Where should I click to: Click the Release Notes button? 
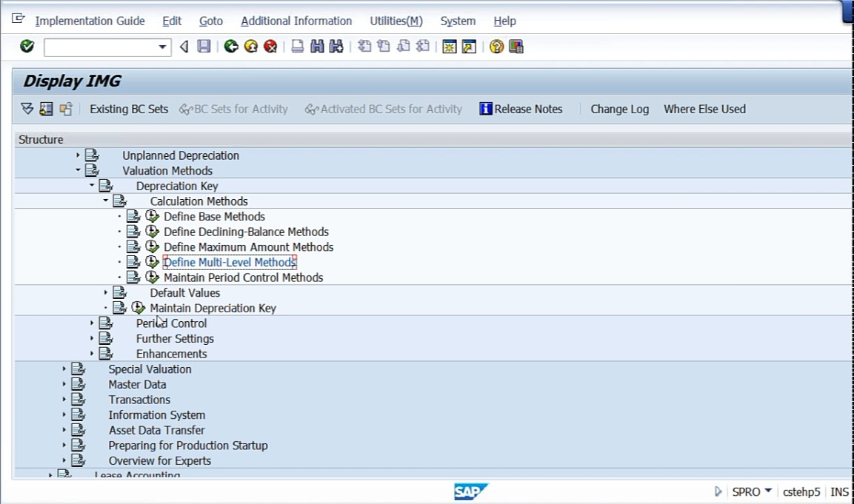pyautogui.click(x=521, y=109)
